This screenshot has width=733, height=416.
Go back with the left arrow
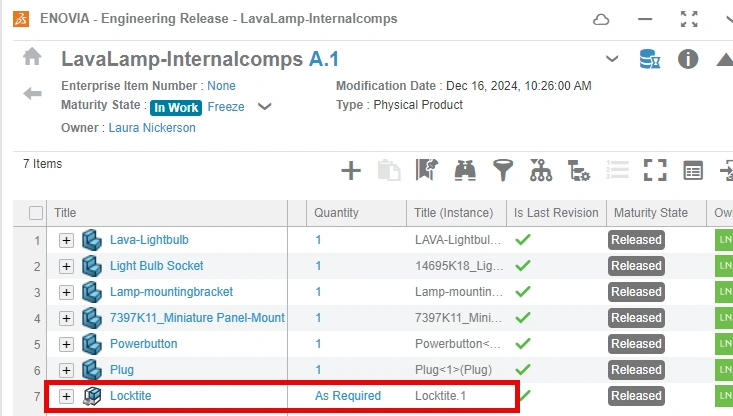point(33,93)
